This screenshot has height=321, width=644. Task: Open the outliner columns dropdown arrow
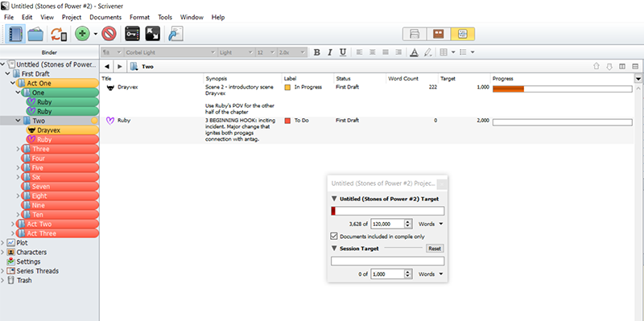click(x=638, y=78)
